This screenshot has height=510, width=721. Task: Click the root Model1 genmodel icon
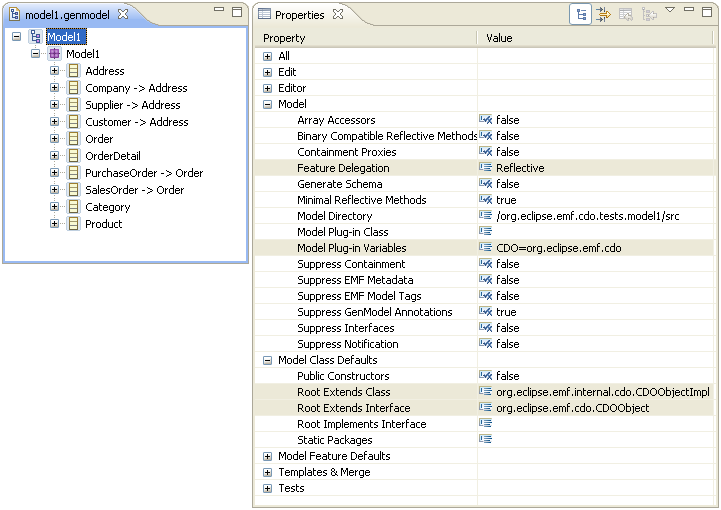click(x=35, y=37)
